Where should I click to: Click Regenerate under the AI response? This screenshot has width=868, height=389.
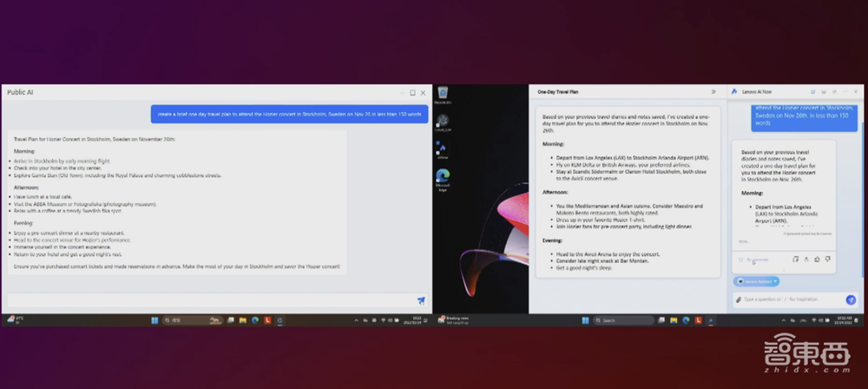click(x=755, y=259)
